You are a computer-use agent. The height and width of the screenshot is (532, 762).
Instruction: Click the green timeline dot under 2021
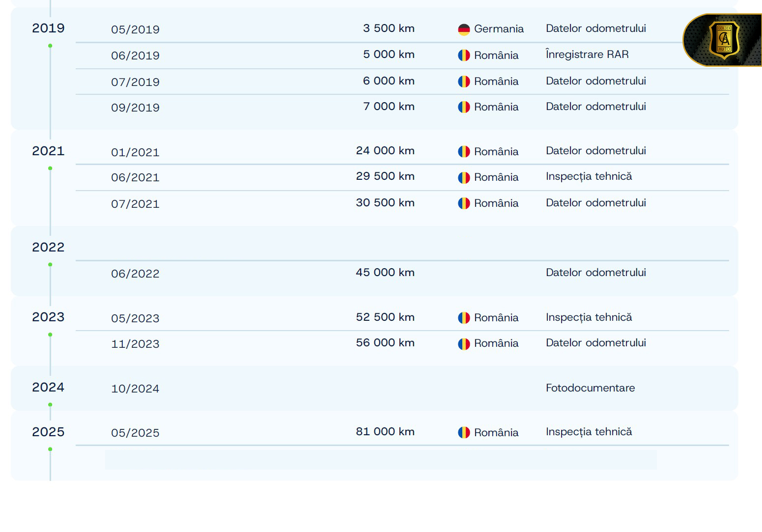[50, 168]
